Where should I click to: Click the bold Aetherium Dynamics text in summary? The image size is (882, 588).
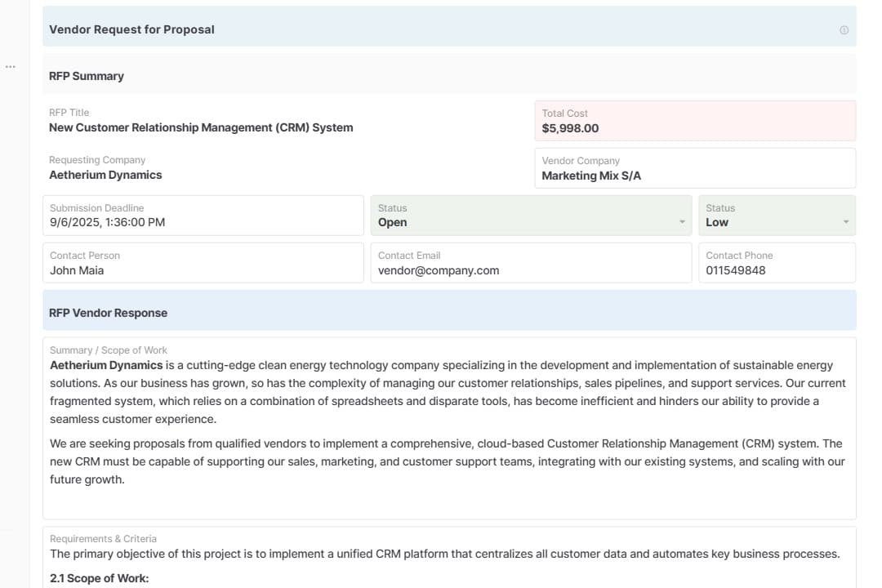click(x=106, y=365)
